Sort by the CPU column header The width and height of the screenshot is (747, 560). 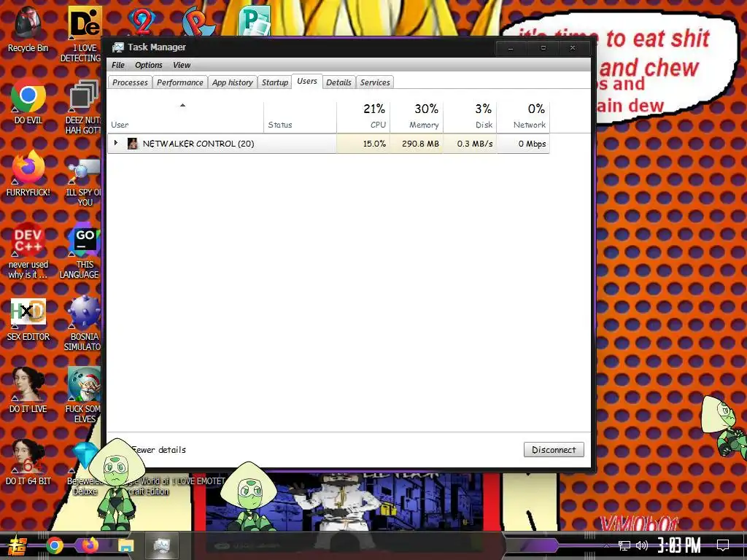pyautogui.click(x=363, y=117)
